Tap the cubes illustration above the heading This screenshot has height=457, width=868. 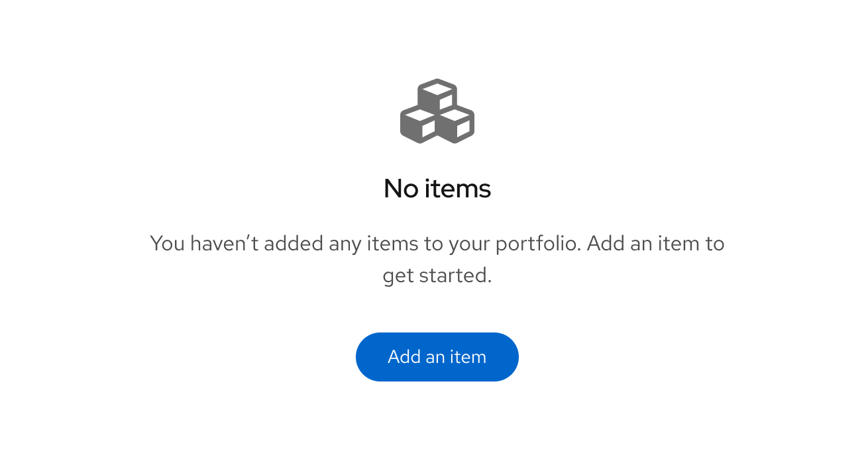(x=437, y=111)
